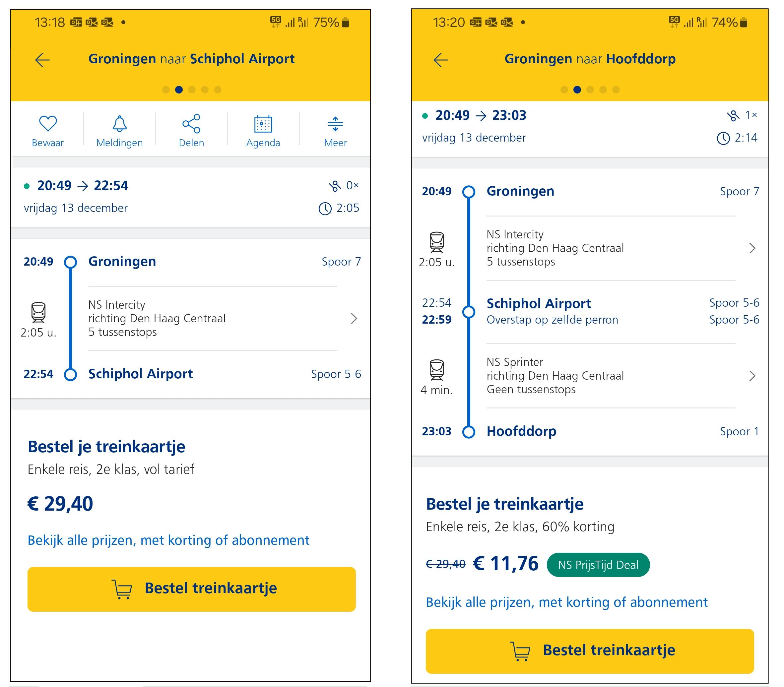Open Meldingen bell notifications
Screen dimensions: 784x687
pos(119,130)
